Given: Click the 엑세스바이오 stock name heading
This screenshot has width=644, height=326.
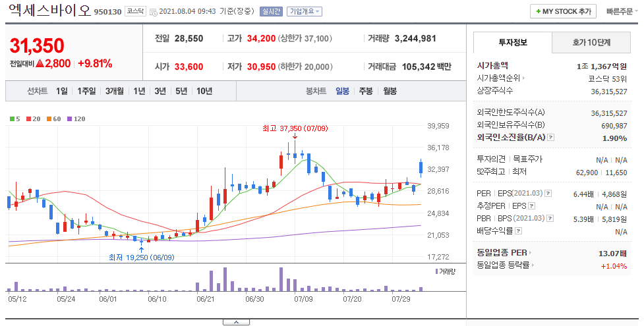Looking at the screenshot, I should [49, 10].
